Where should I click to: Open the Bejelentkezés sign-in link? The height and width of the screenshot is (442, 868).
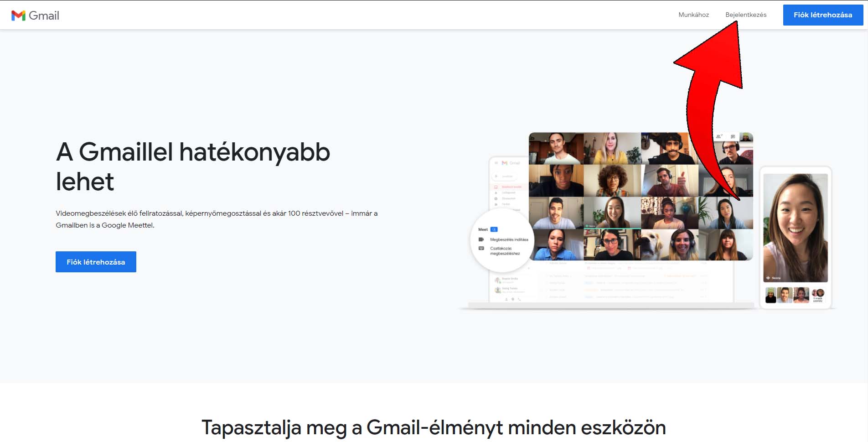[746, 15]
